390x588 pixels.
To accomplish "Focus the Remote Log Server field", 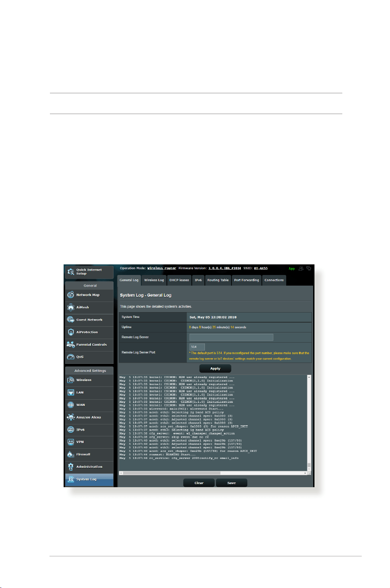I will 231,337.
